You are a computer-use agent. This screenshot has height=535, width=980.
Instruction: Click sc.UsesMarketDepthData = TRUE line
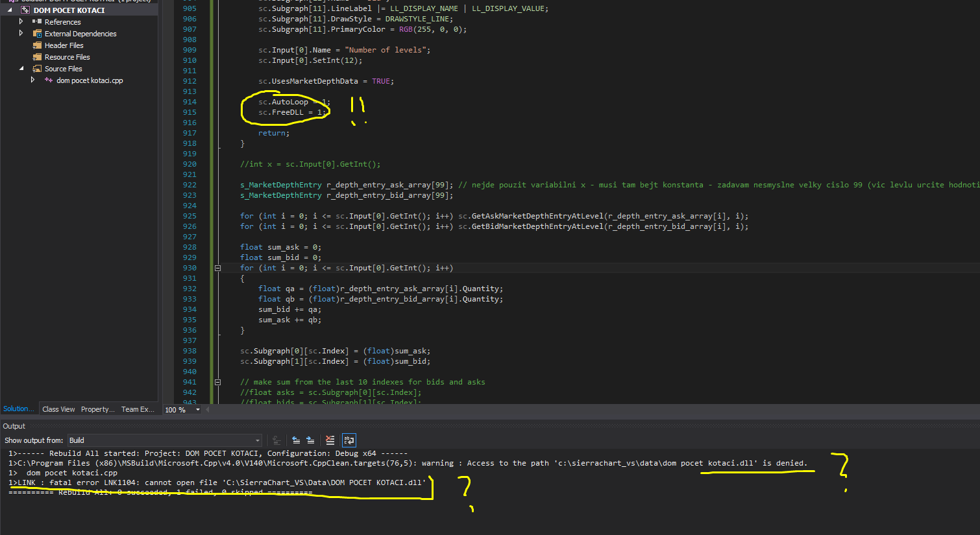click(326, 81)
